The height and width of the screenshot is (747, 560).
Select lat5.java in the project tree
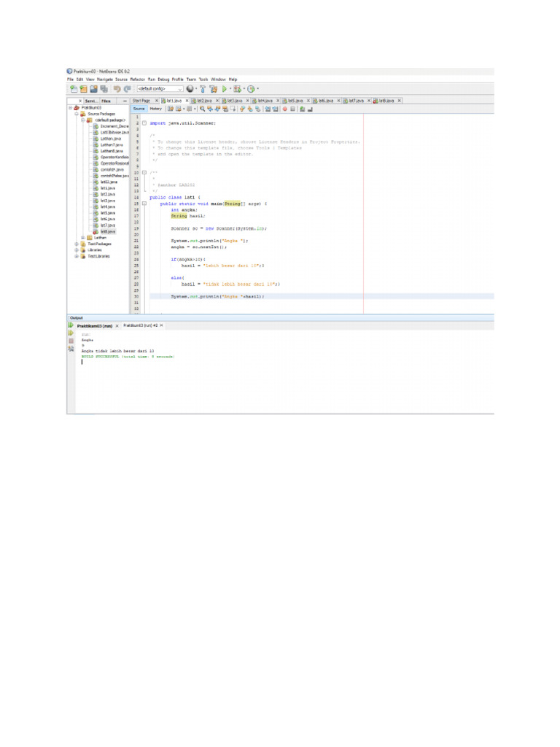[x=107, y=213]
